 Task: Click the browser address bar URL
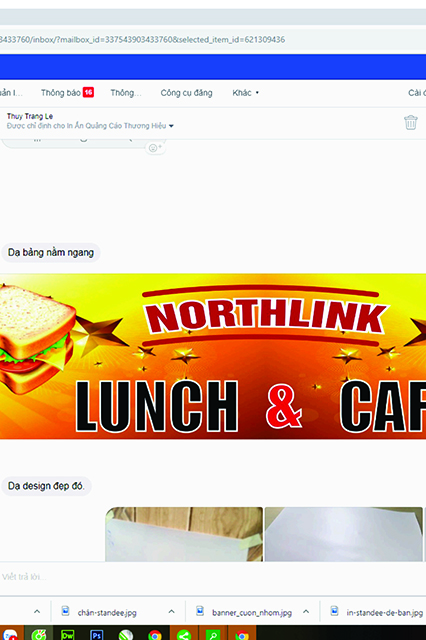143,40
